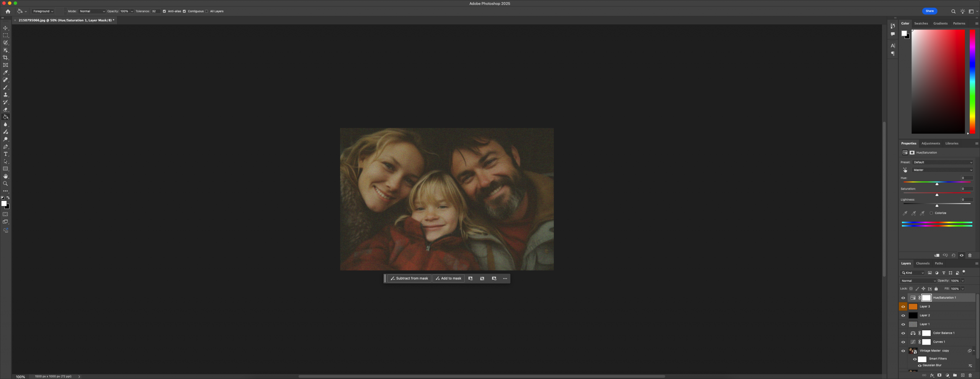Click Add to mask button
Screen dimensions: 980x379
point(448,279)
